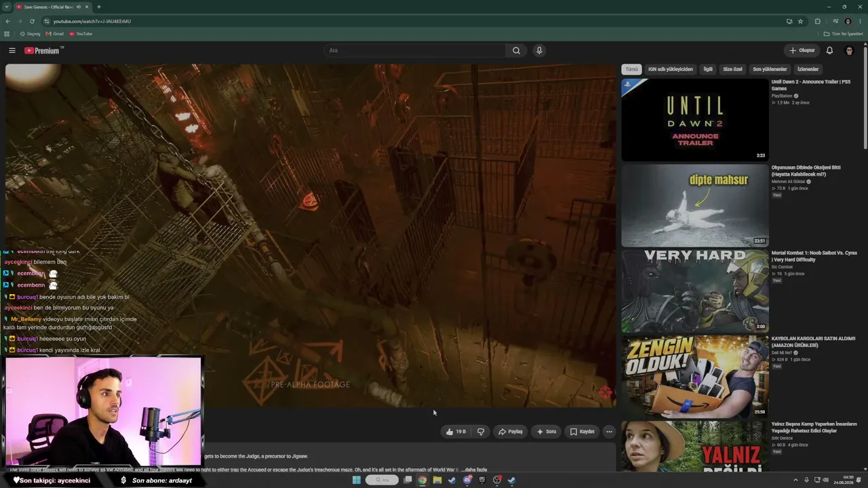This screenshot has height=488, width=868.
Task: Open the Windows Start menu
Action: pos(357,481)
